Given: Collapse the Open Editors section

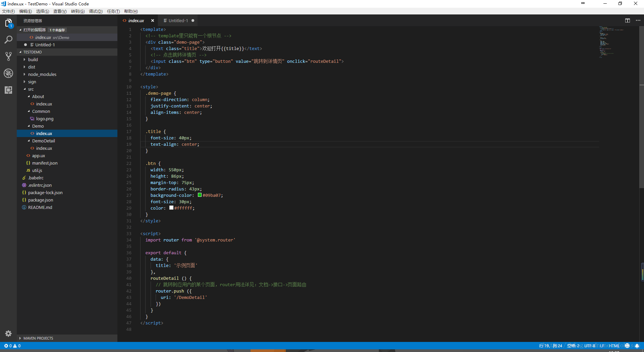Looking at the screenshot, I should pos(20,30).
